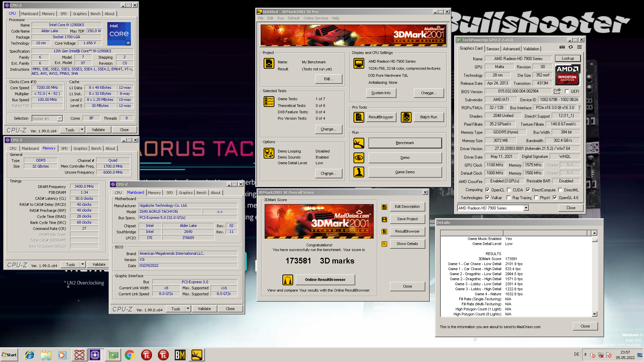Launch Google Chrome from the taskbar
This screenshot has height=362, width=644.
click(x=130, y=355)
